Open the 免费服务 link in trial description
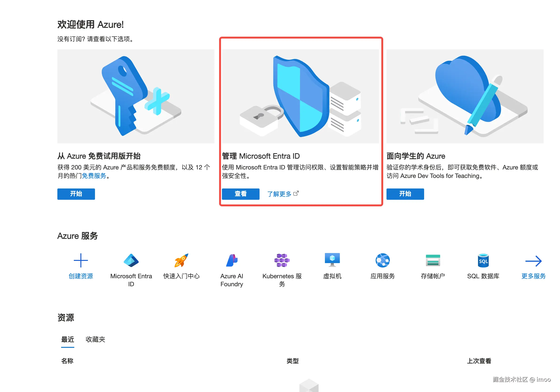 click(94, 176)
